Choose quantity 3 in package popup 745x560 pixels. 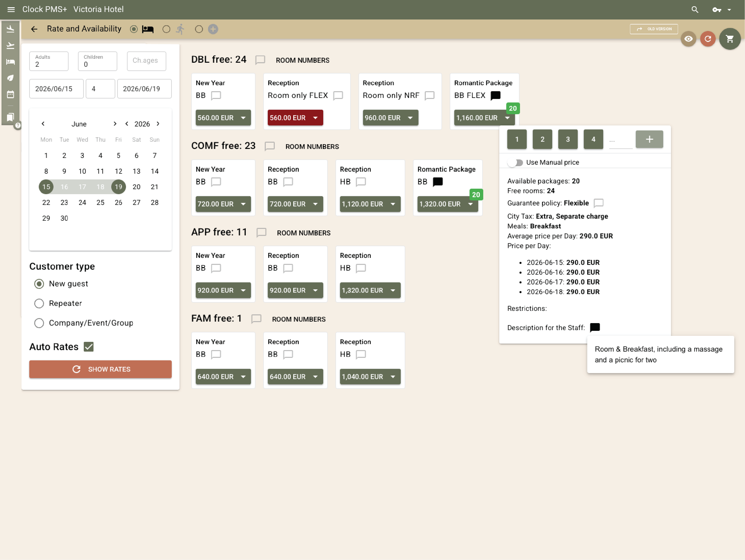(x=567, y=139)
